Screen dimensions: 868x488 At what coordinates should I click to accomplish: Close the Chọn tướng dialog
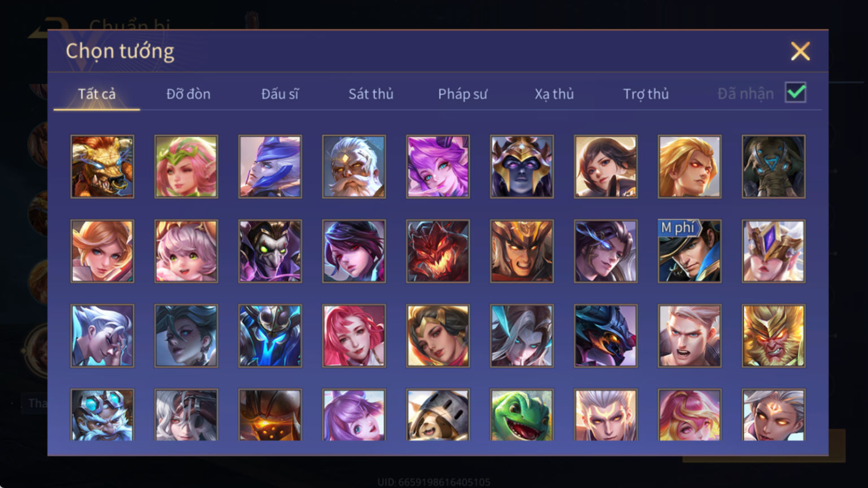pos(800,51)
